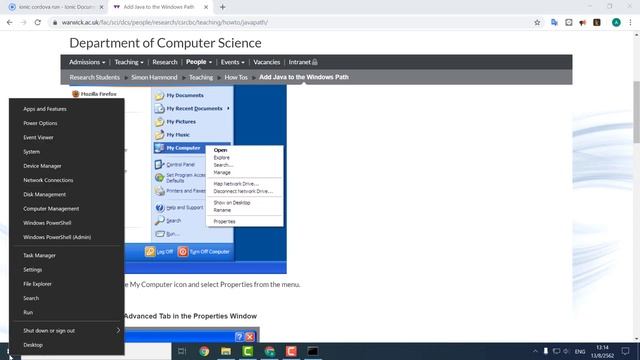Open Task View on the taskbar
The width and height of the screenshot is (640, 360).
click(182, 351)
